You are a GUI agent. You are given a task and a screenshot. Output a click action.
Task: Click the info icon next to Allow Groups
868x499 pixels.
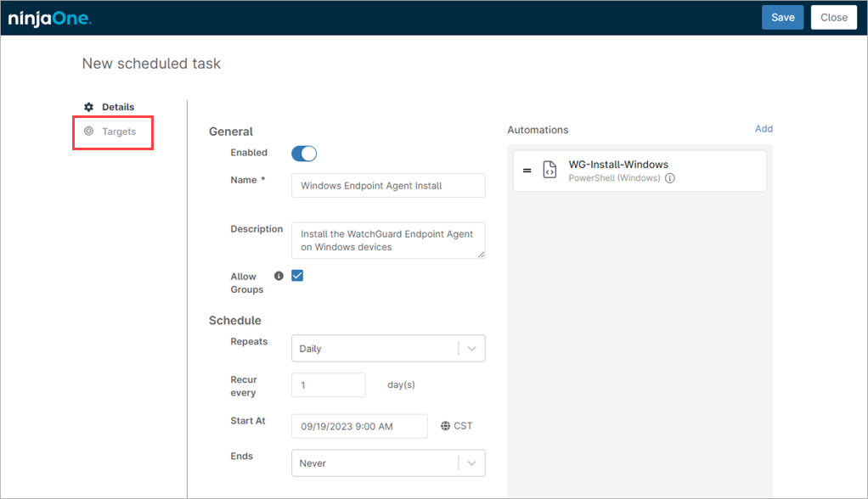pos(279,275)
